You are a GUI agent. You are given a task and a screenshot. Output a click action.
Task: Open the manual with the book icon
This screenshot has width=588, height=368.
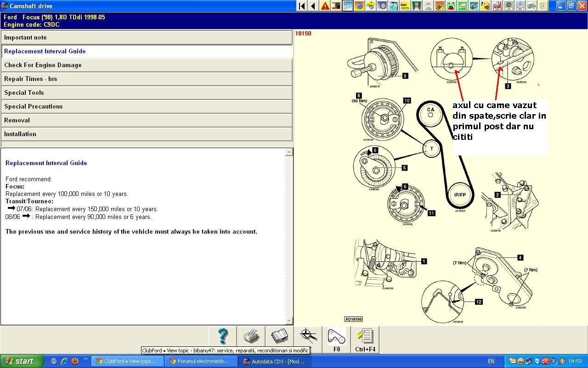[x=279, y=337]
